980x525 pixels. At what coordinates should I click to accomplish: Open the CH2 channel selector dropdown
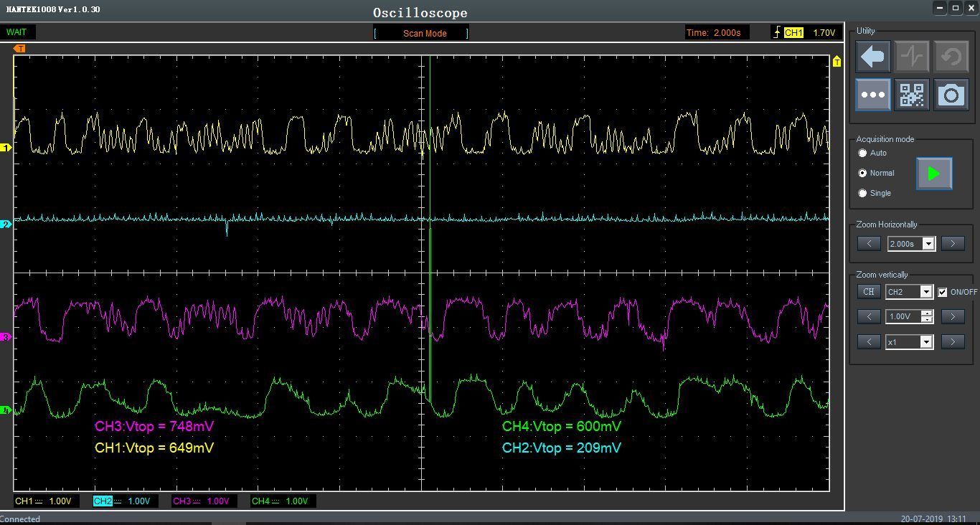(925, 292)
